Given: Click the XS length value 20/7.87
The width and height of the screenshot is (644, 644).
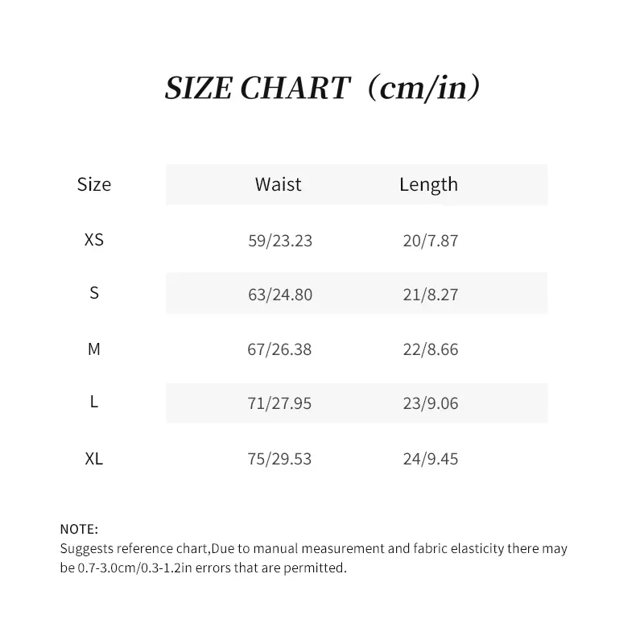Looking at the screenshot, I should tap(430, 241).
